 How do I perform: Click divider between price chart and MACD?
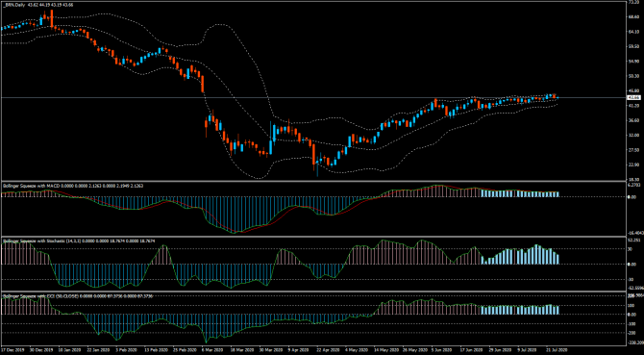[x=312, y=181]
